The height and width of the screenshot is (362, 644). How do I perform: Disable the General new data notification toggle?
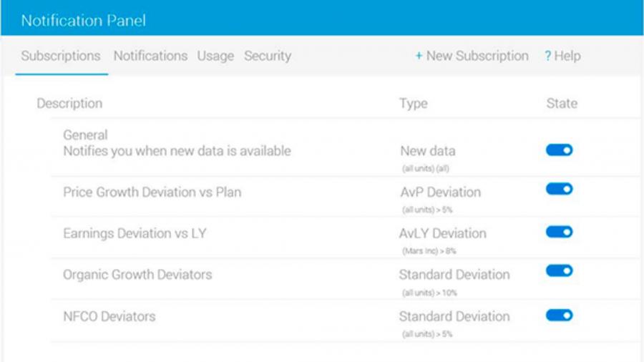pyautogui.click(x=559, y=150)
